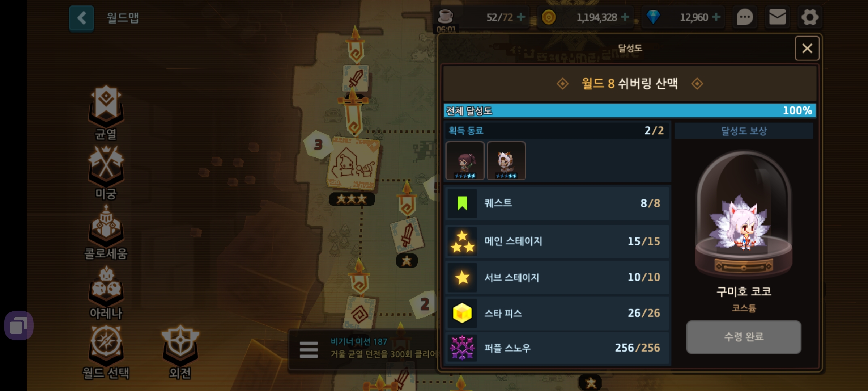
Task: Expand the 비기너 미션 list menu
Action: [309, 350]
